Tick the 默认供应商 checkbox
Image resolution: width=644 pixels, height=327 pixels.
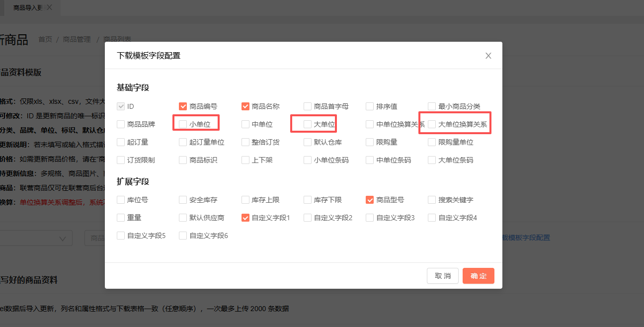[x=183, y=218]
